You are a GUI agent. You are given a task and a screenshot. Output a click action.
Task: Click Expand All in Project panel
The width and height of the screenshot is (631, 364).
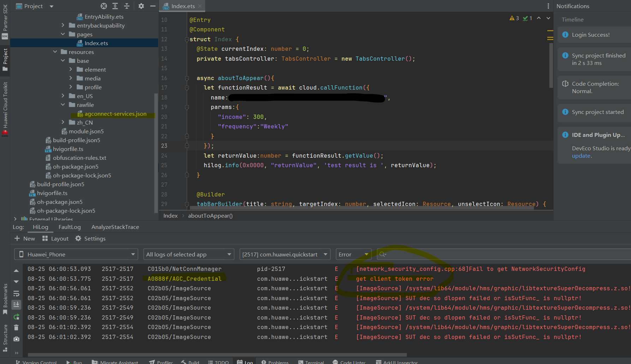pos(115,6)
